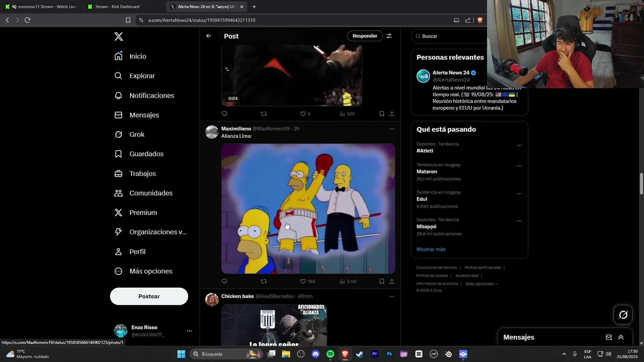The width and height of the screenshot is (644, 362).
Task: Open Guardados bookmarks
Action: click(x=139, y=154)
